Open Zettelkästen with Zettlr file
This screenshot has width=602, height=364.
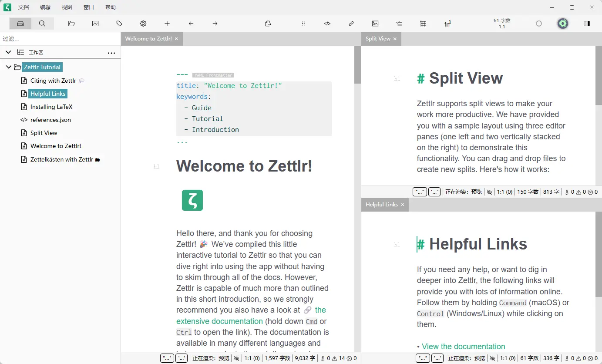[61, 159]
